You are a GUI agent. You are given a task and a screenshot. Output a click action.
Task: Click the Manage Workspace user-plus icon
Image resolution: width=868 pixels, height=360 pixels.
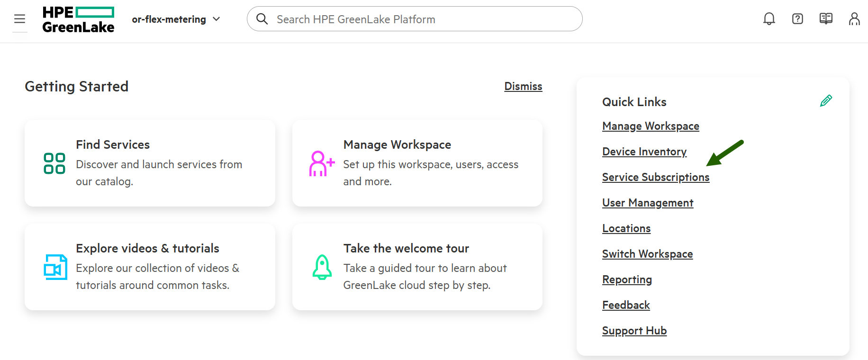pos(322,163)
